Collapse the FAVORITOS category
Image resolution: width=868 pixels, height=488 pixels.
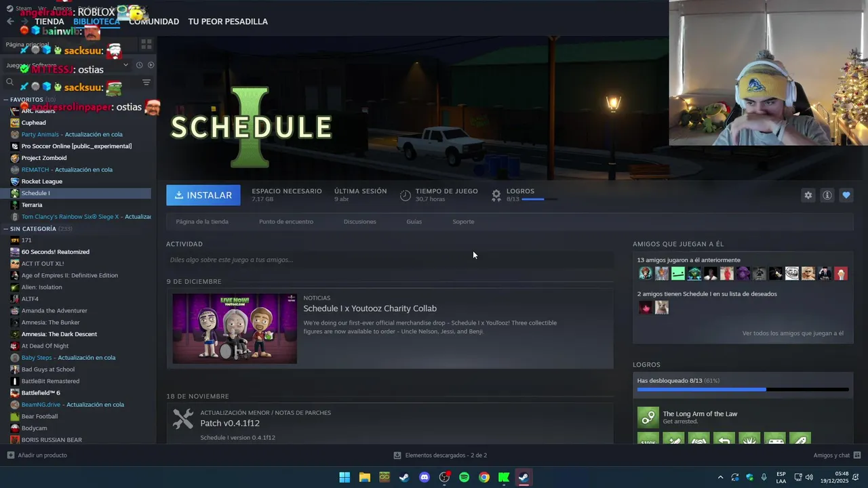coord(6,100)
